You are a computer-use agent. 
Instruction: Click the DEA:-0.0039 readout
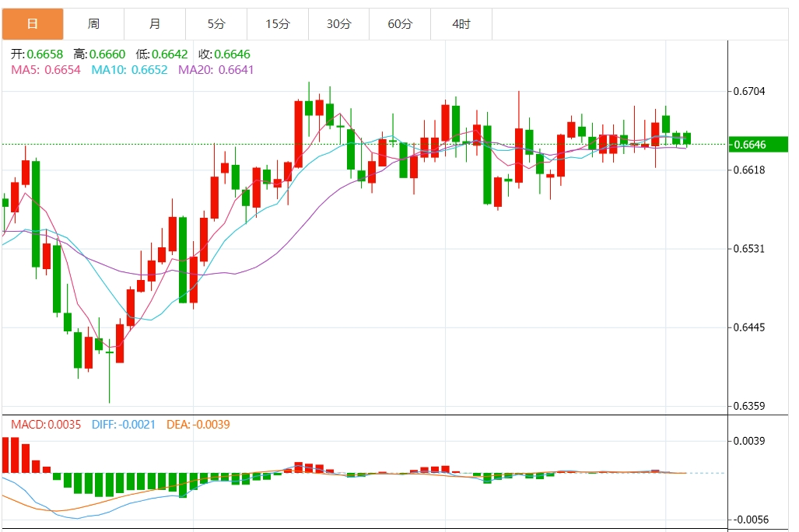(198, 425)
